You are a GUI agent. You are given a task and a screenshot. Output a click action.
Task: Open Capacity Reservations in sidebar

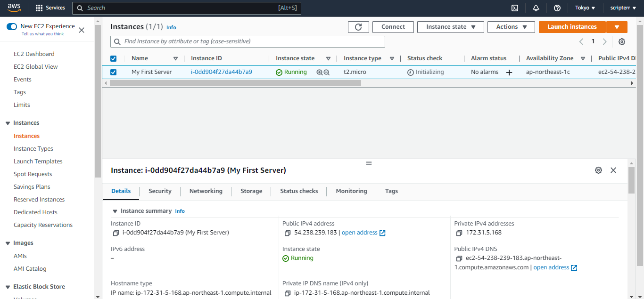pos(43,225)
